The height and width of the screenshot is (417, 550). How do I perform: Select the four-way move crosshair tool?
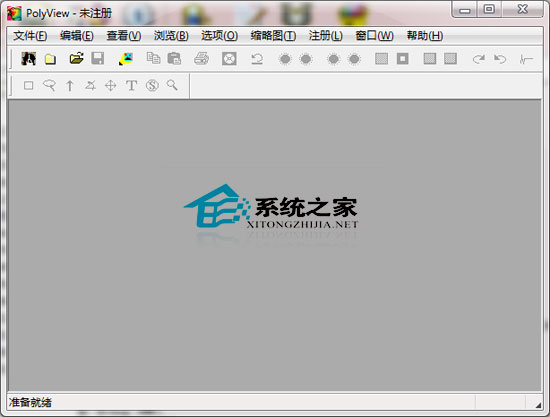click(111, 86)
